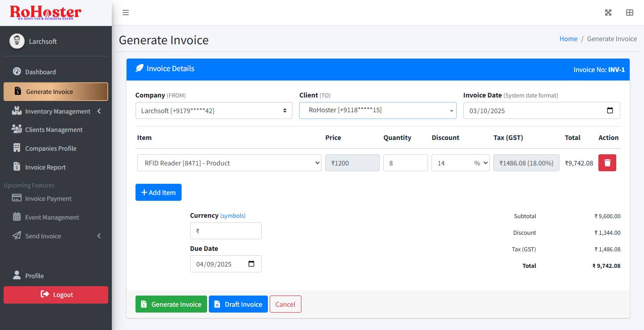Delete the RFID Reader invoice line item
The width and height of the screenshot is (644, 330).
pyautogui.click(x=607, y=163)
